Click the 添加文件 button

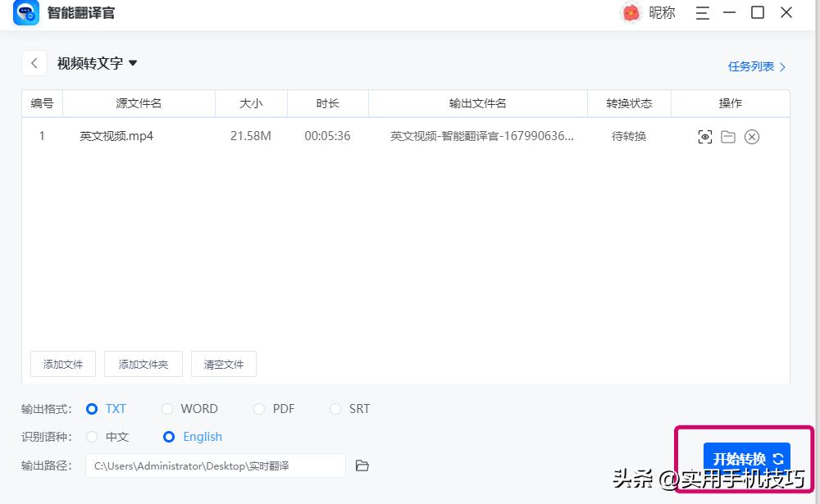63,364
